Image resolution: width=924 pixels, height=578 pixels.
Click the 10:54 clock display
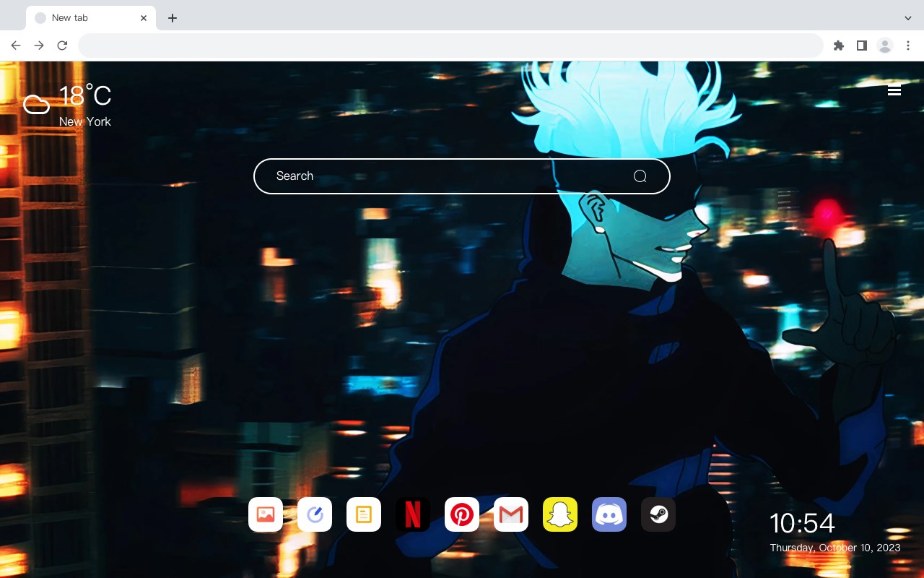[x=802, y=523]
